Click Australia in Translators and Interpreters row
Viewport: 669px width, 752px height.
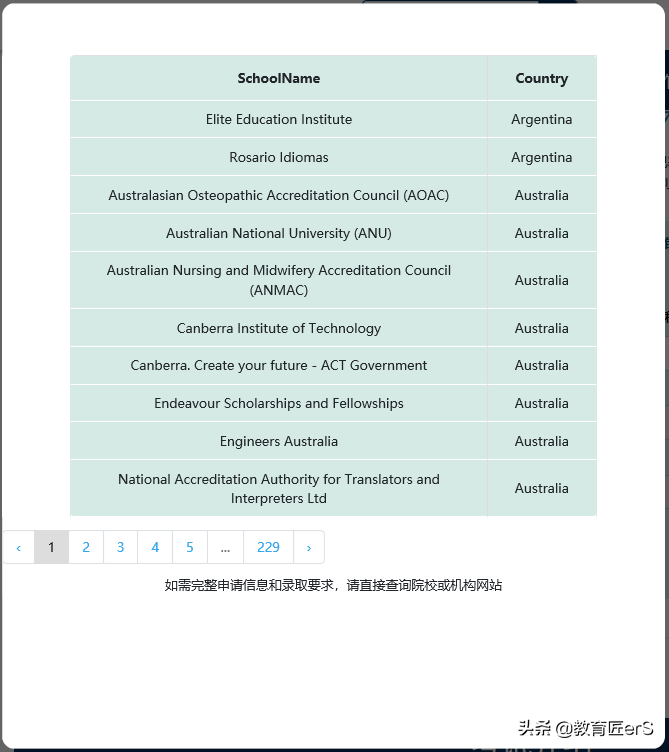tap(542, 488)
